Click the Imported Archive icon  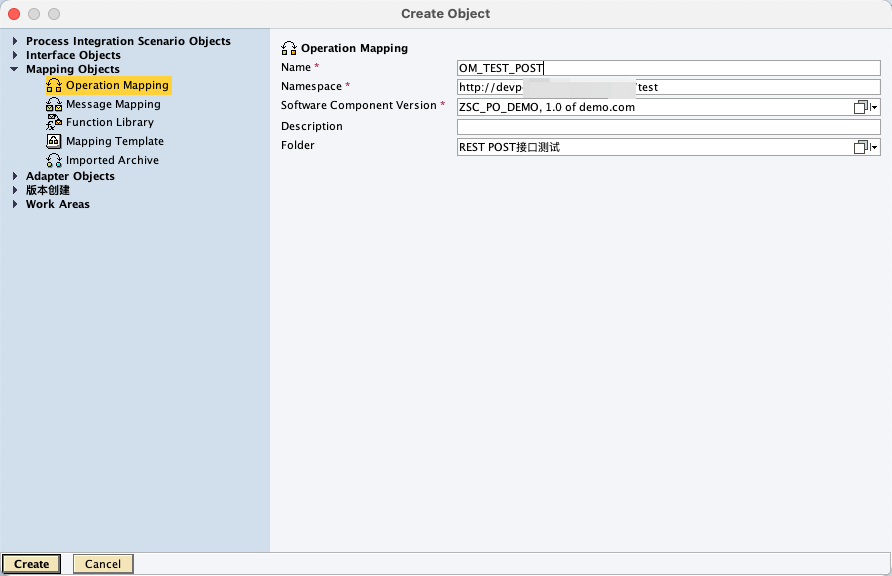54,160
